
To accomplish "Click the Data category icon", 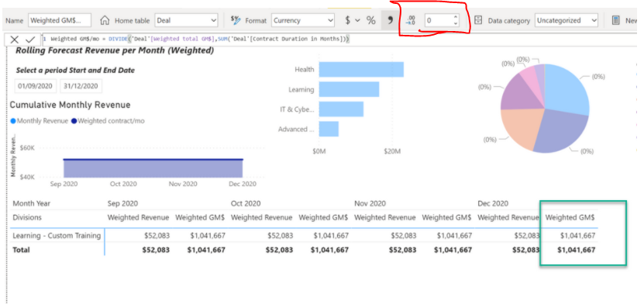I will coord(478,20).
